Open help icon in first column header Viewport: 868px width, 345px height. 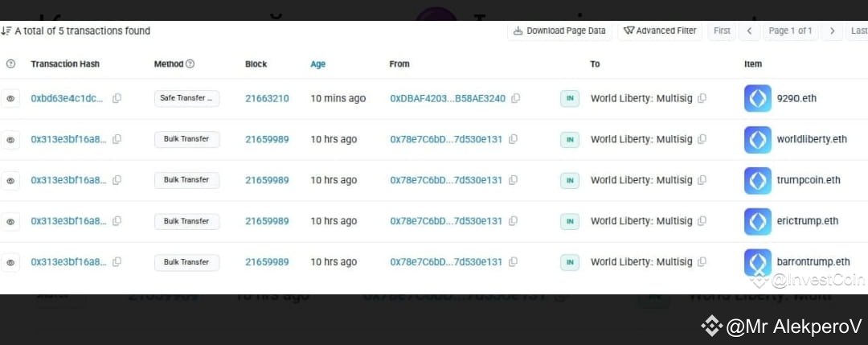(x=10, y=64)
